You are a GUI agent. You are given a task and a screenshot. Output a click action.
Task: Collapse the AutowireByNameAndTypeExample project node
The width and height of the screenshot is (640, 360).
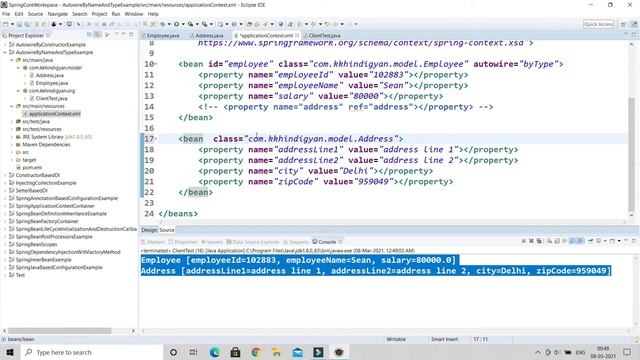point(5,52)
